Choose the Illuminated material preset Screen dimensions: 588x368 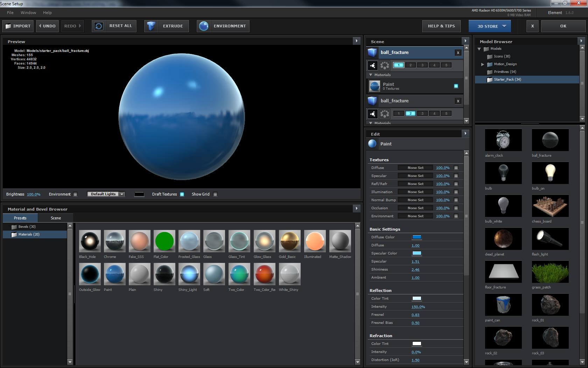[x=315, y=241]
